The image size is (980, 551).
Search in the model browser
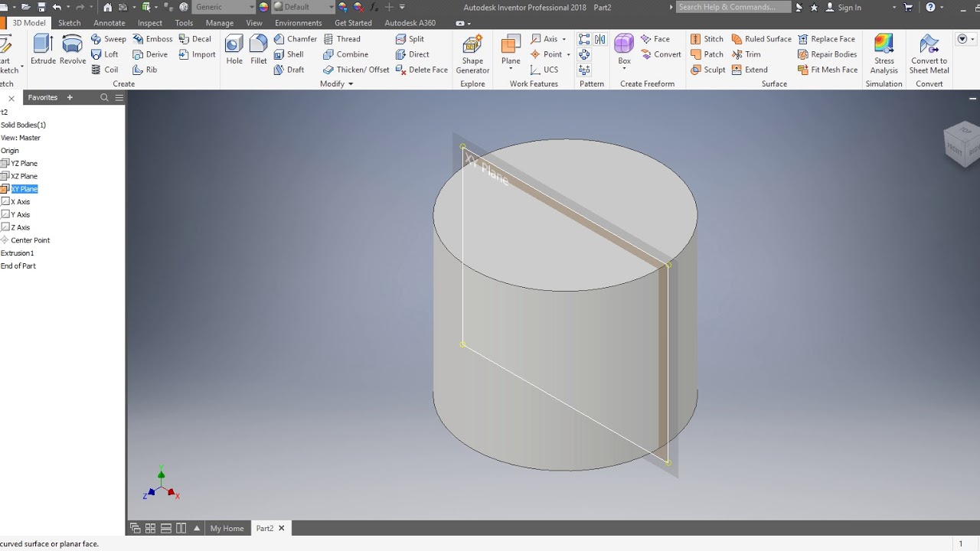pyautogui.click(x=104, y=97)
